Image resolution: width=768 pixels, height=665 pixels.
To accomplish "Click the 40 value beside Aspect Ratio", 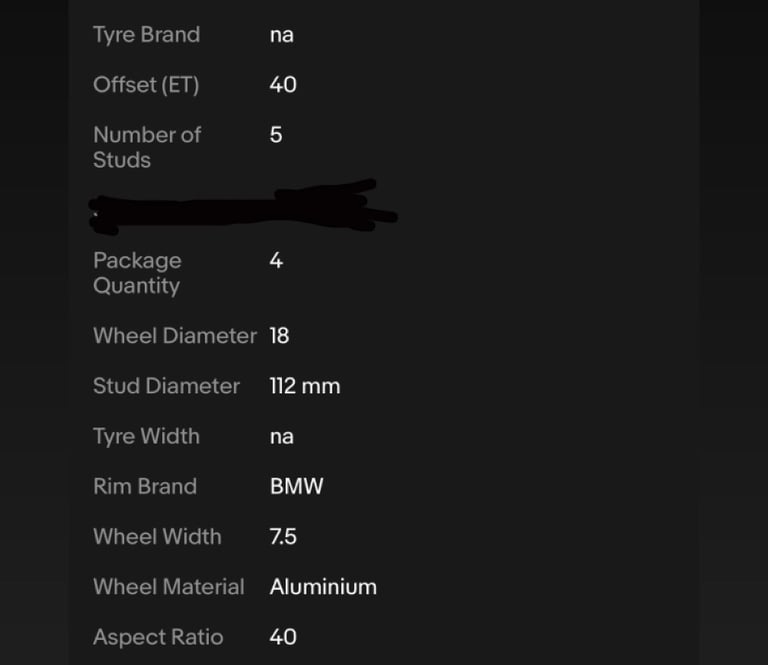I will 283,637.
